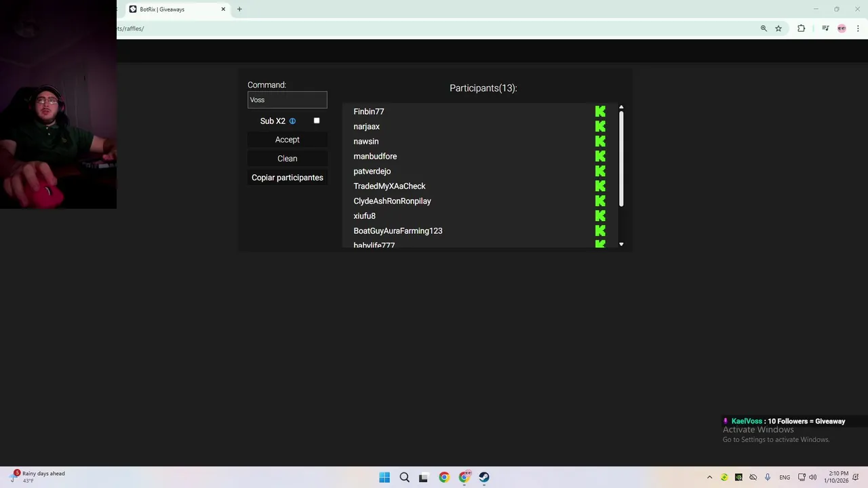Select participant patverdejo
This screenshot has height=488, width=868.
[x=372, y=171]
